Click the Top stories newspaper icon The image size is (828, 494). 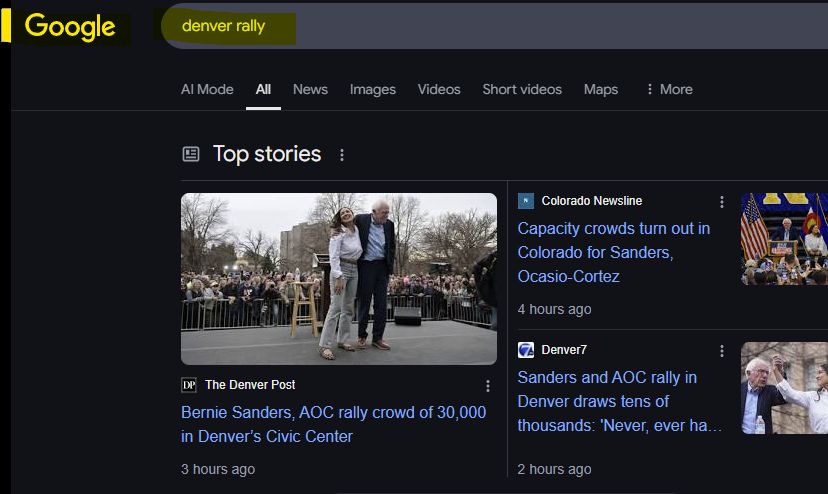pos(191,154)
